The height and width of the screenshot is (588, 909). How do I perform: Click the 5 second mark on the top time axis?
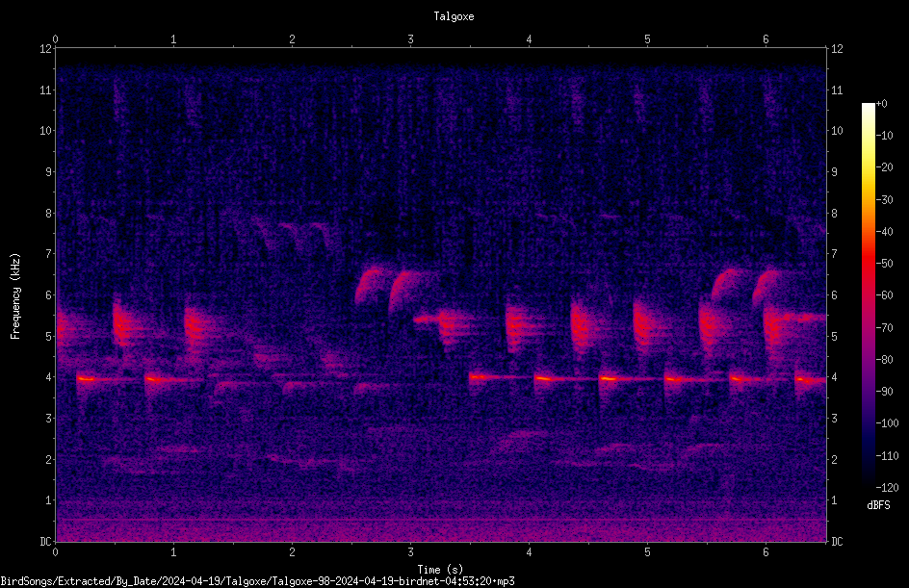pyautogui.click(x=647, y=39)
